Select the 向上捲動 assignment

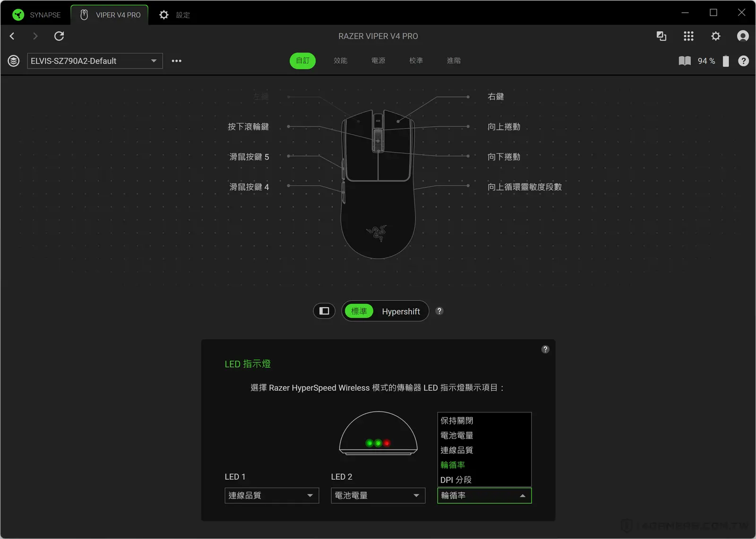click(504, 127)
